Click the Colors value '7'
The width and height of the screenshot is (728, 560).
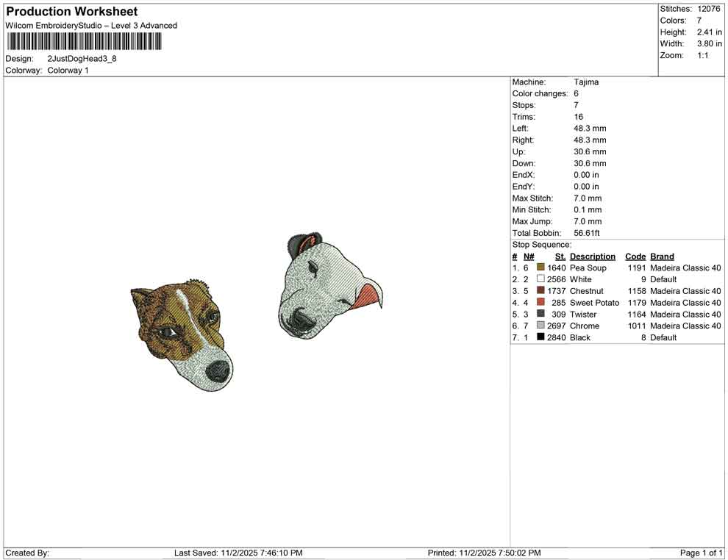pos(699,21)
